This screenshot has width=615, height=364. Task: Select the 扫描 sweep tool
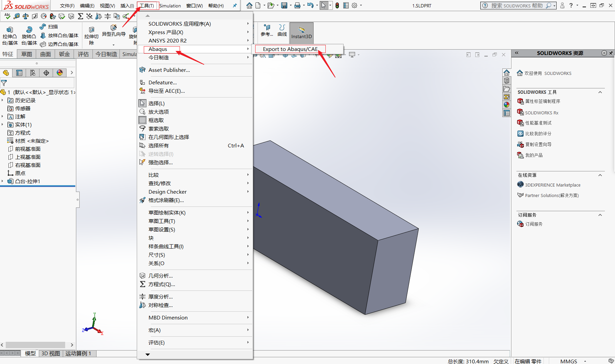coord(49,27)
